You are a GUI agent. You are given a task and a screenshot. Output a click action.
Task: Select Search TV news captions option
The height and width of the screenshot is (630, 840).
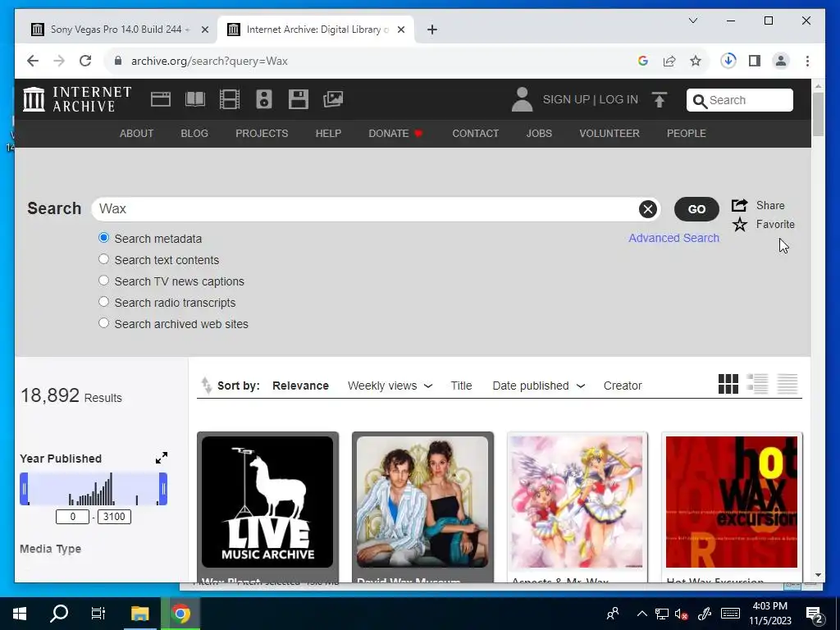(x=104, y=281)
